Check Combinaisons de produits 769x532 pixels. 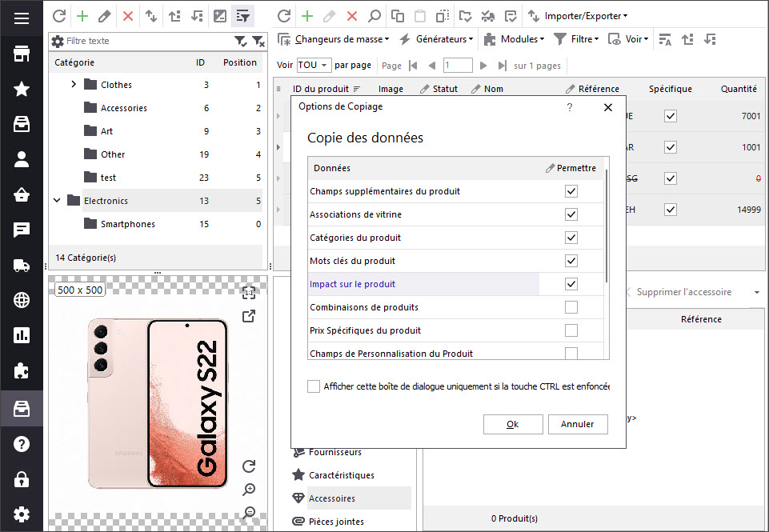coord(571,307)
